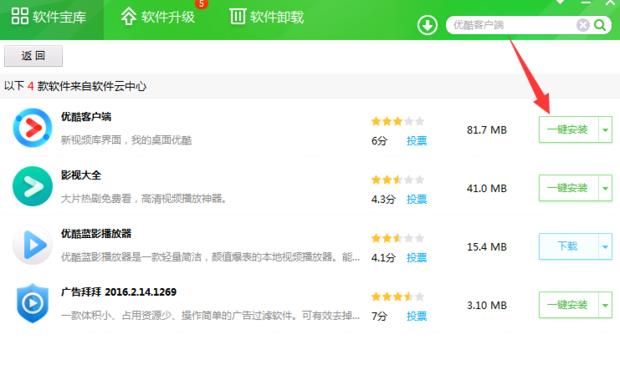Open the 软件宝库 tab
Image resolution: width=620 pixels, height=370 pixels.
[49, 17]
